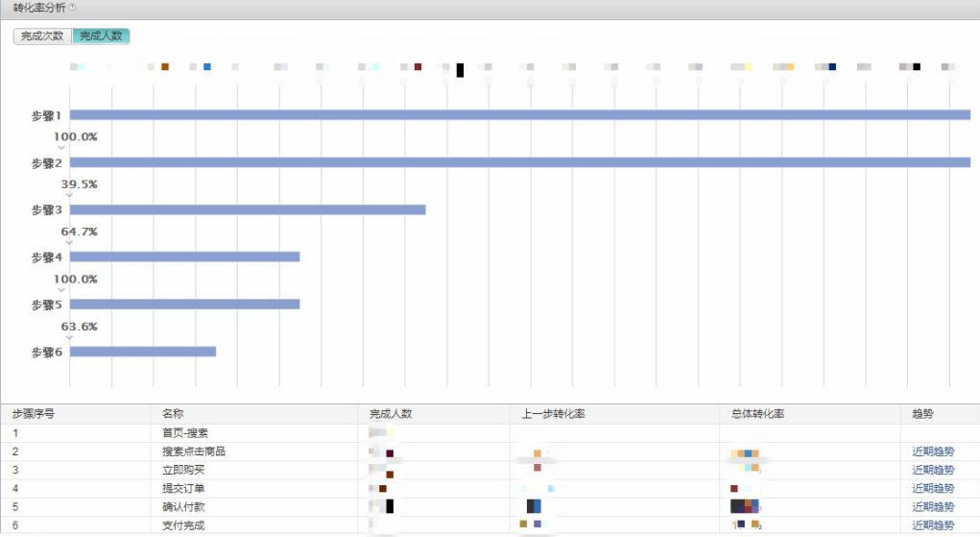Click the 趋势 column header
This screenshot has width=980, height=537.
coord(922,414)
